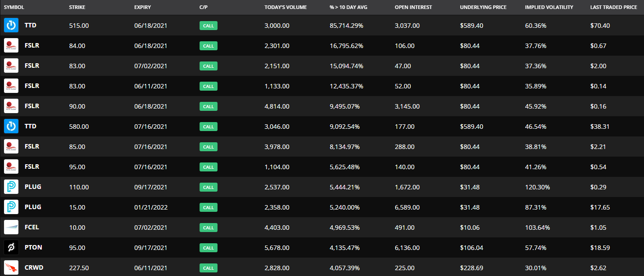The width and height of the screenshot is (644, 276).
Task: Select the implied volatility 103.64%
Action: pyautogui.click(x=537, y=228)
